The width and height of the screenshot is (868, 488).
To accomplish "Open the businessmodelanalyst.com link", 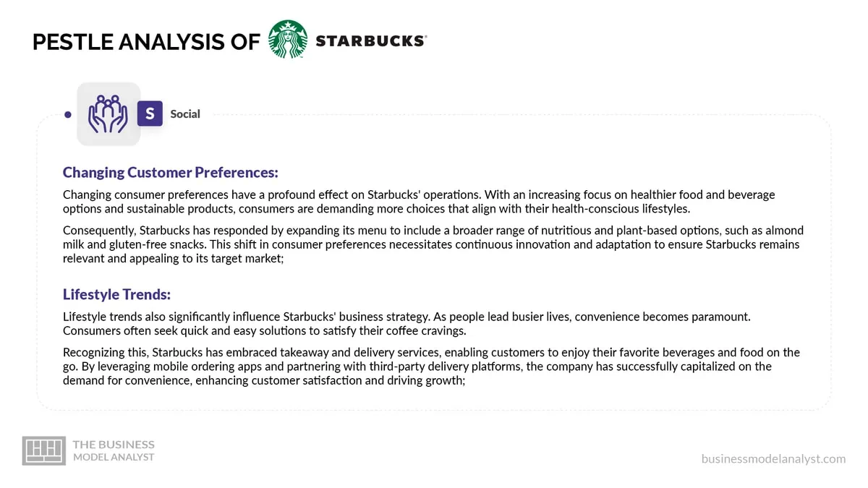I will point(773,458).
